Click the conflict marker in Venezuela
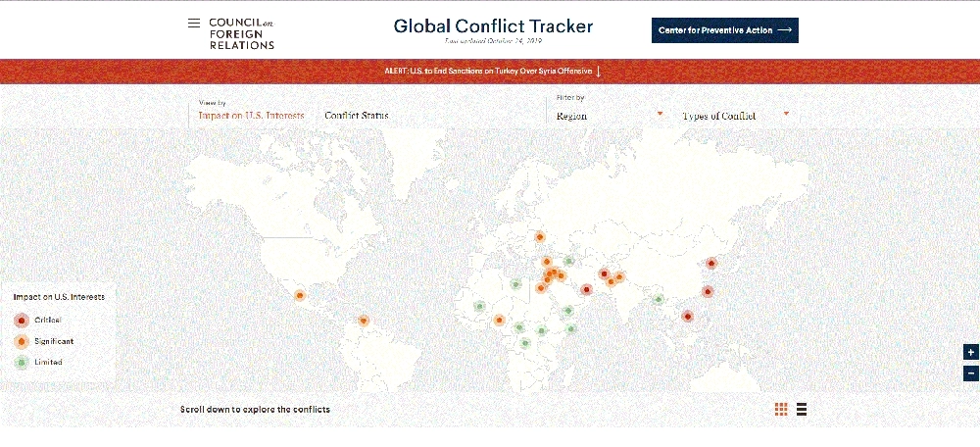This screenshot has height=447, width=980. point(364,321)
